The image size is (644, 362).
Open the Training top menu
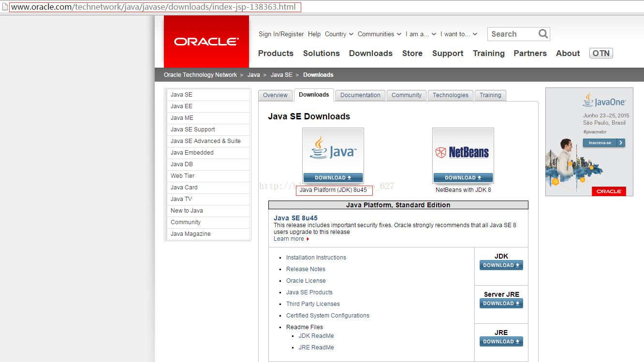tap(489, 53)
